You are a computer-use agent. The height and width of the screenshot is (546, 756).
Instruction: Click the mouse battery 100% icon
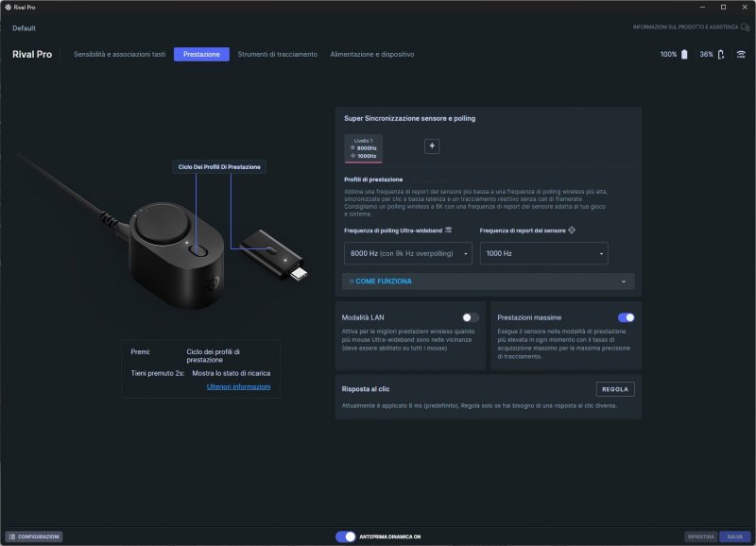[x=684, y=55]
